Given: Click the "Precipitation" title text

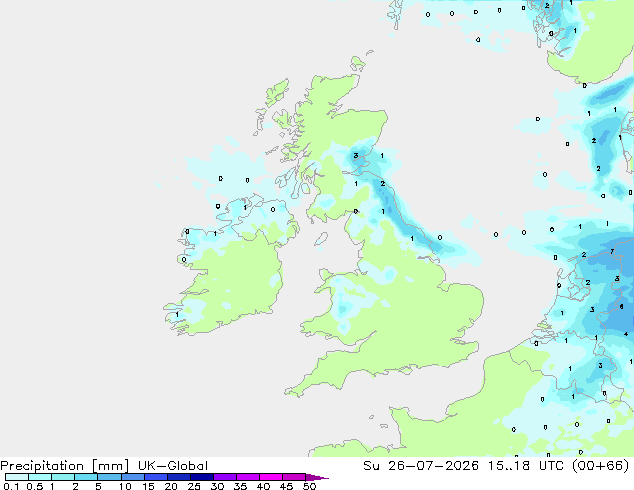Looking at the screenshot, I should point(42,466).
